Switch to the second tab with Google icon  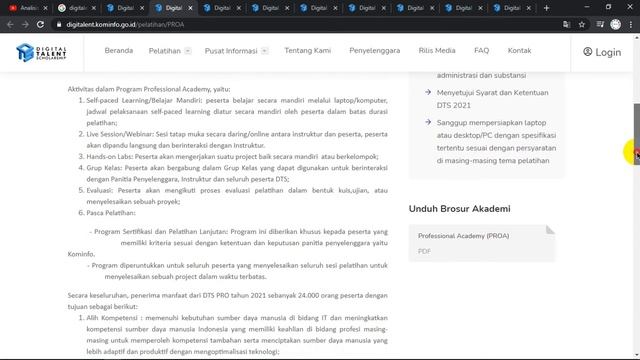(77, 8)
